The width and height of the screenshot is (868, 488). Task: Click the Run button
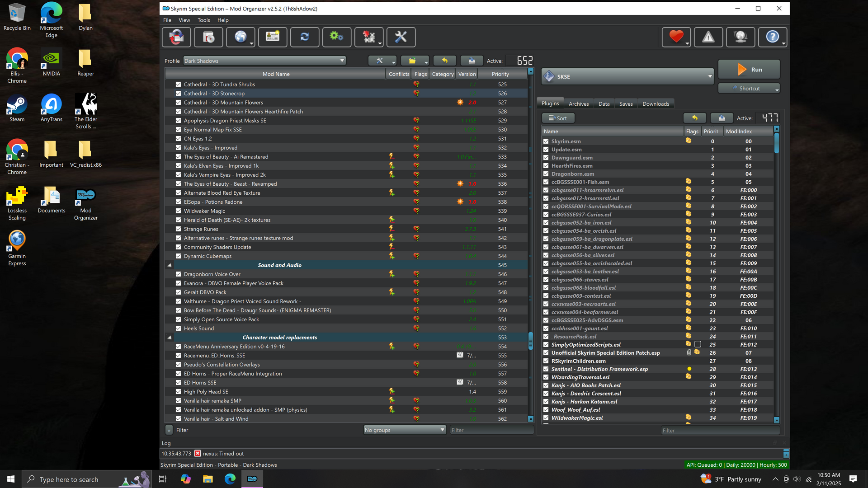[749, 70]
